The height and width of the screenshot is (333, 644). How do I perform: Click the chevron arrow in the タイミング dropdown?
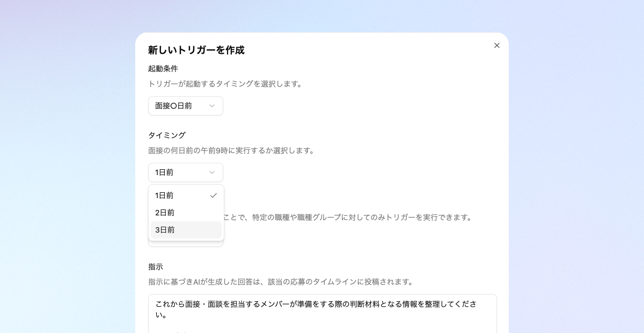click(212, 172)
